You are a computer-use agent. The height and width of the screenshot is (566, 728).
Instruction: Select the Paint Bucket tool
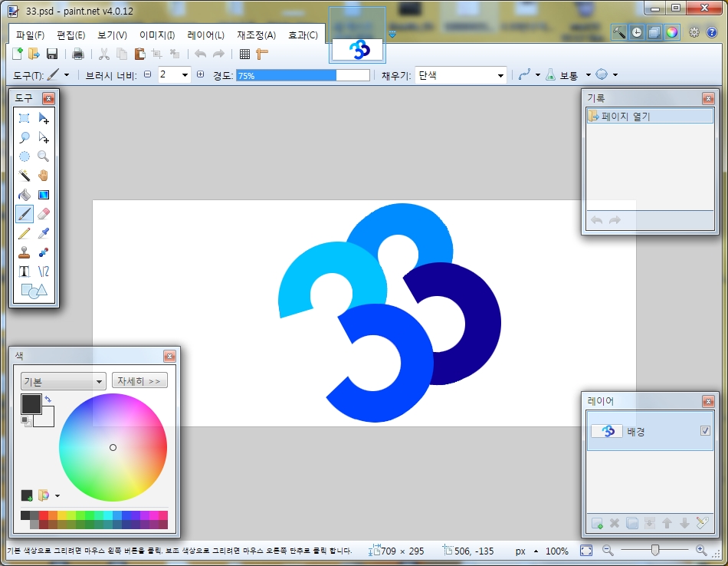coord(25,195)
